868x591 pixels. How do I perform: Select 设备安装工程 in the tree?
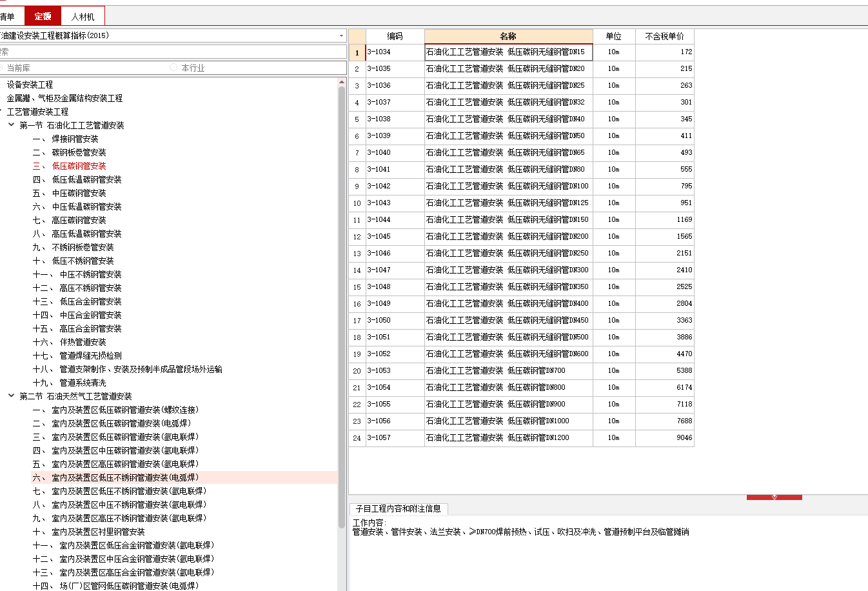(30, 85)
